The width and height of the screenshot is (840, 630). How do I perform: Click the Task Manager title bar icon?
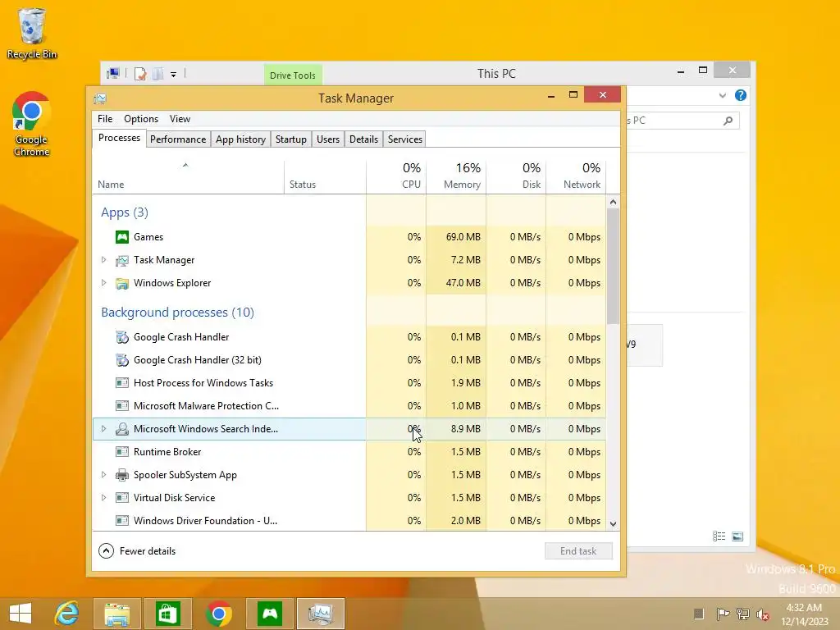pos(100,98)
